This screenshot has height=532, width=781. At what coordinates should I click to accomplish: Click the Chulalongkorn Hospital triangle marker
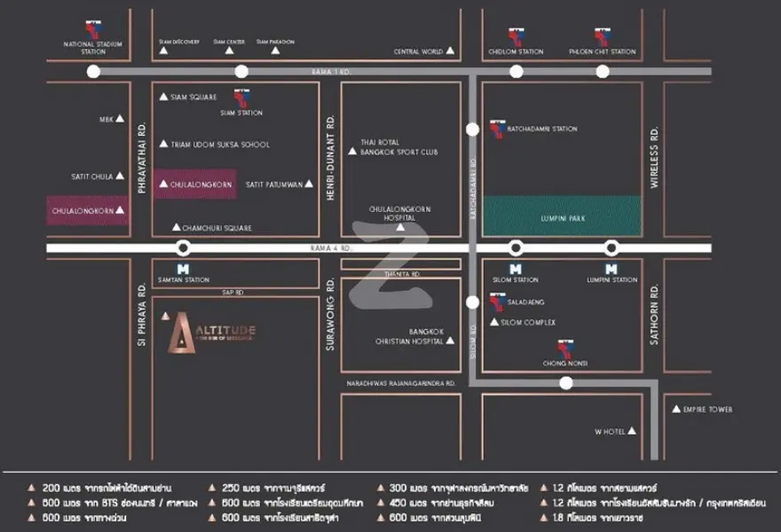400,227
